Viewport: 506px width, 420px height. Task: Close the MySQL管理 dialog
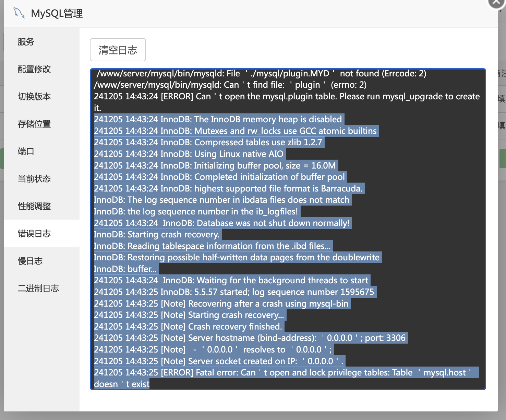click(496, 2)
